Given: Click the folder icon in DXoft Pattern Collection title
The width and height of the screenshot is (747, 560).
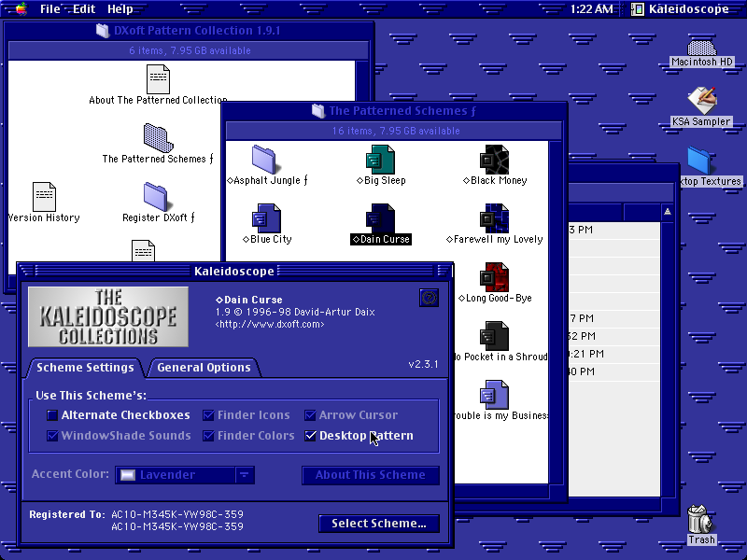Looking at the screenshot, I should click(x=103, y=31).
